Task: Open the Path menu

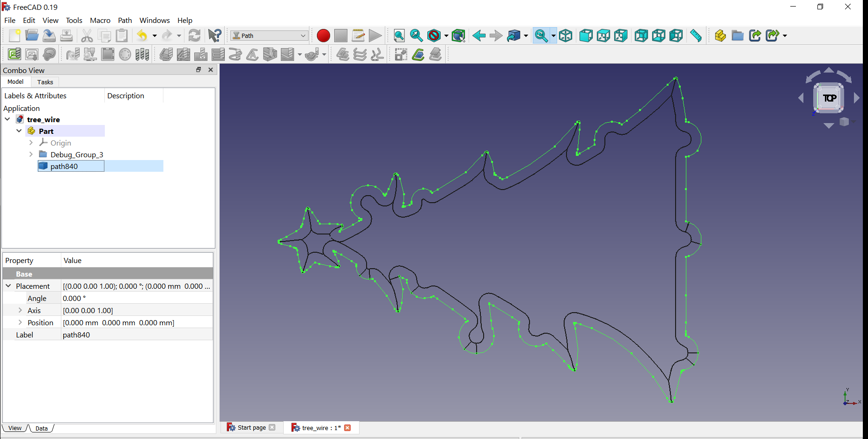Action: 125,20
